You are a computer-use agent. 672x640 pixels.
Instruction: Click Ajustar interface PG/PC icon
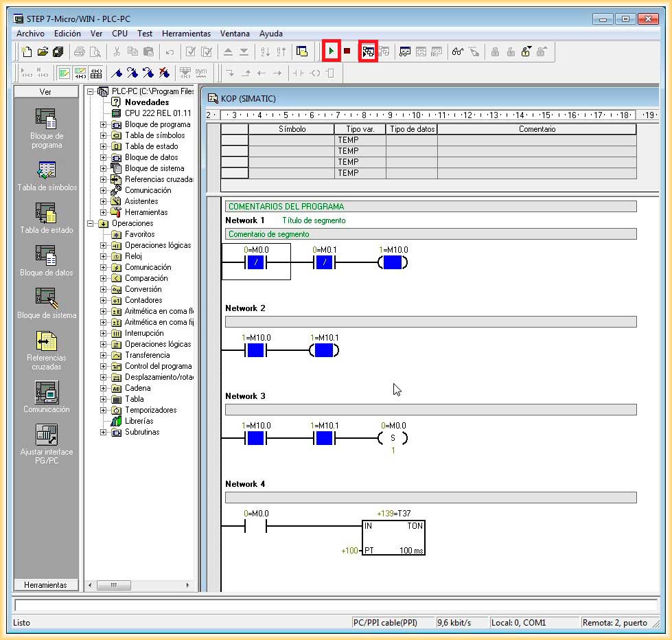[x=46, y=435]
